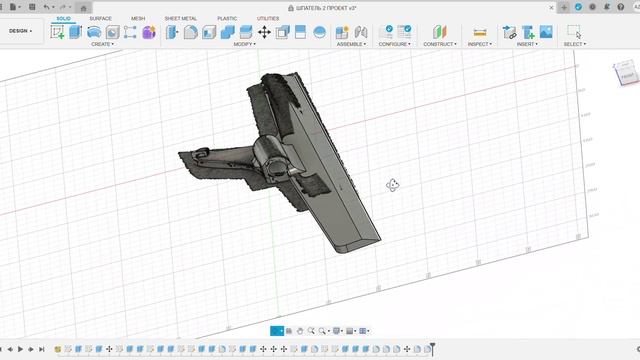Switch to the MESH tab

(x=138, y=18)
